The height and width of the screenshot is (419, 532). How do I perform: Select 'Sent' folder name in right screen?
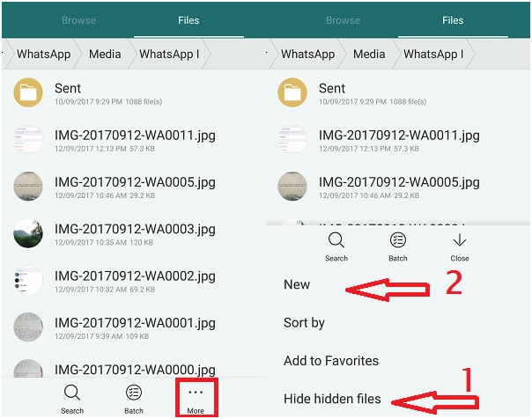332,89
